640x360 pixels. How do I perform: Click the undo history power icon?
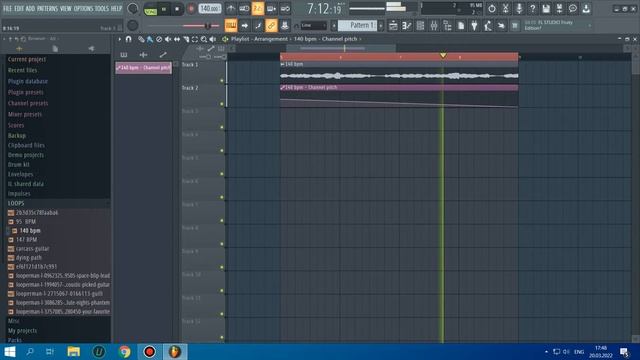pos(492,8)
